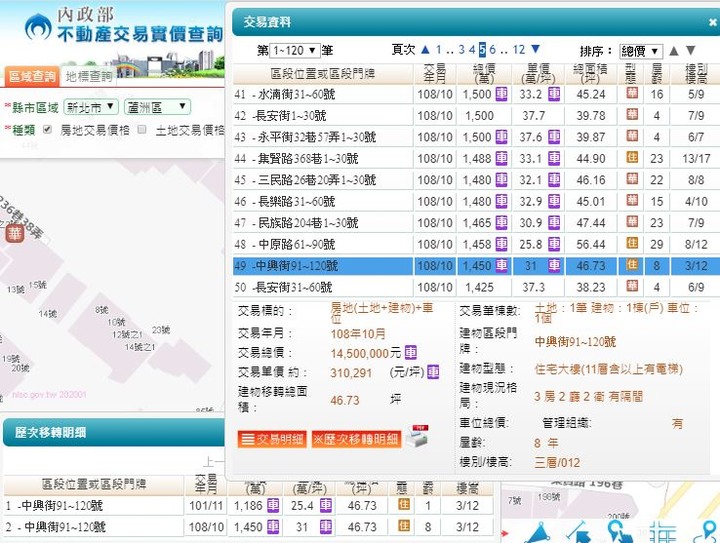The width and height of the screenshot is (720, 543).
Task: Click 車 icon beside 25.4 in history table
Action: [326, 505]
